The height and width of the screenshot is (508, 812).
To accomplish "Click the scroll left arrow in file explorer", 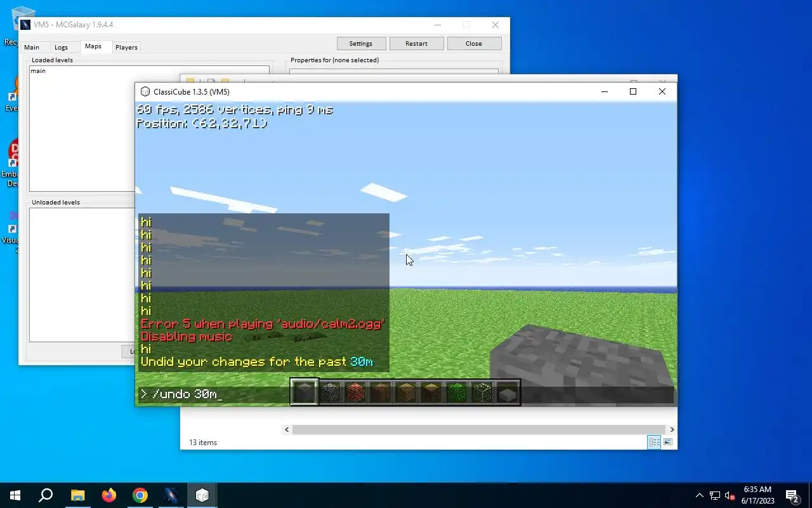I will (287, 429).
